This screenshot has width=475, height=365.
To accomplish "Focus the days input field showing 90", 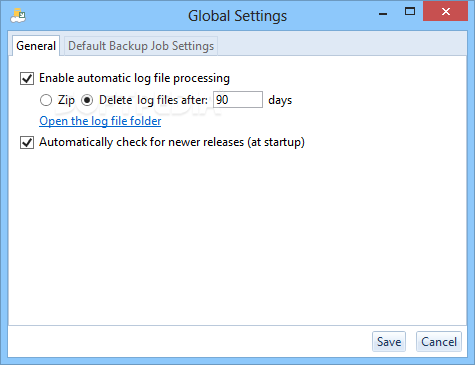I will point(238,100).
